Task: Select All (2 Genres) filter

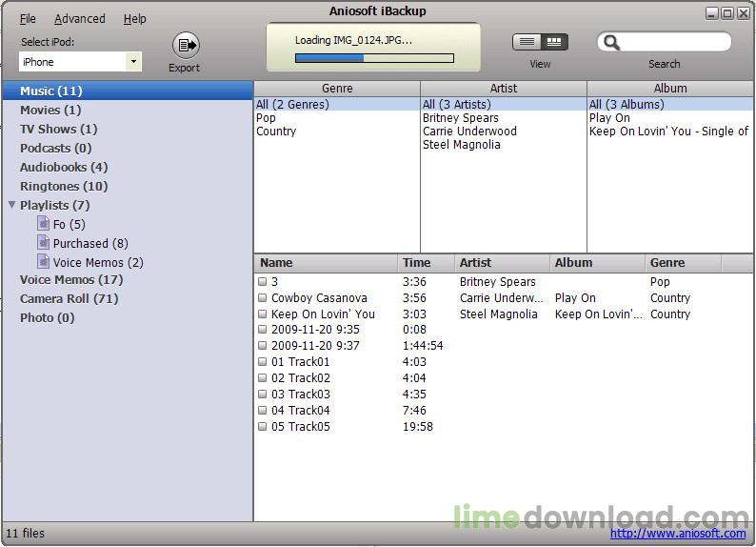Action: (337, 104)
